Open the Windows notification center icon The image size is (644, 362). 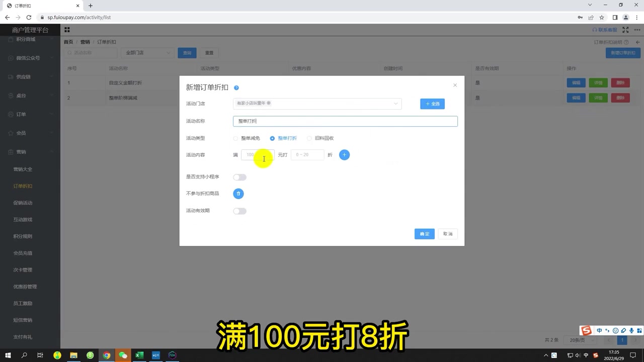click(x=633, y=355)
